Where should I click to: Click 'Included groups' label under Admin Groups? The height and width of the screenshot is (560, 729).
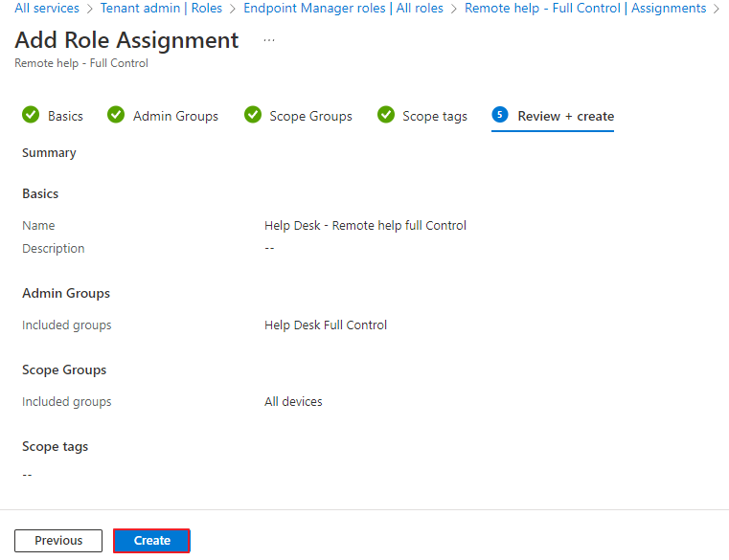67,325
